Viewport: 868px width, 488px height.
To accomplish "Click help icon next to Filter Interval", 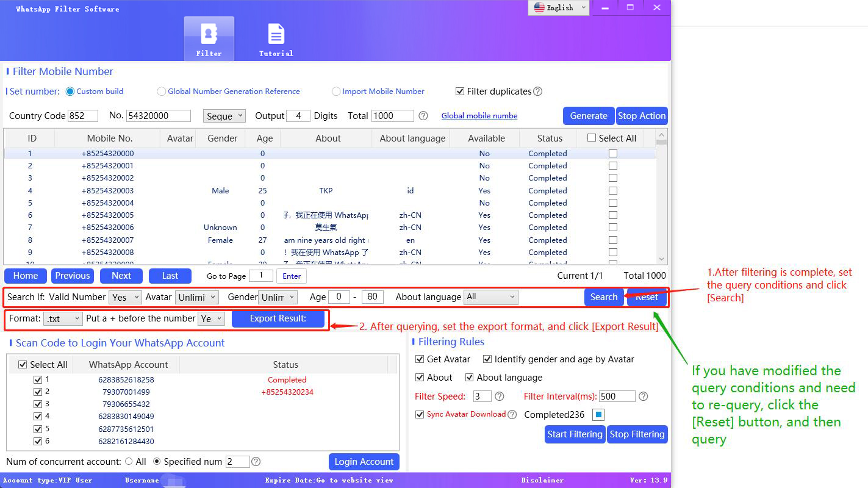I will coord(644,396).
